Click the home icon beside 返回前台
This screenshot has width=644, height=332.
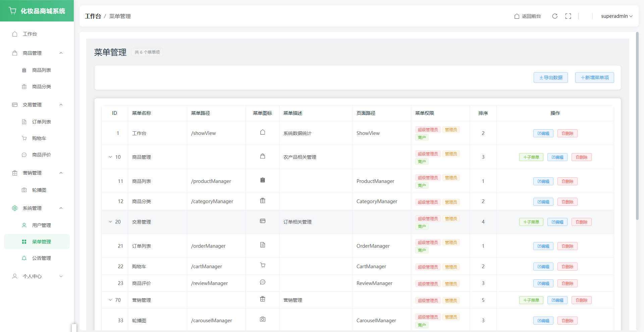click(517, 16)
